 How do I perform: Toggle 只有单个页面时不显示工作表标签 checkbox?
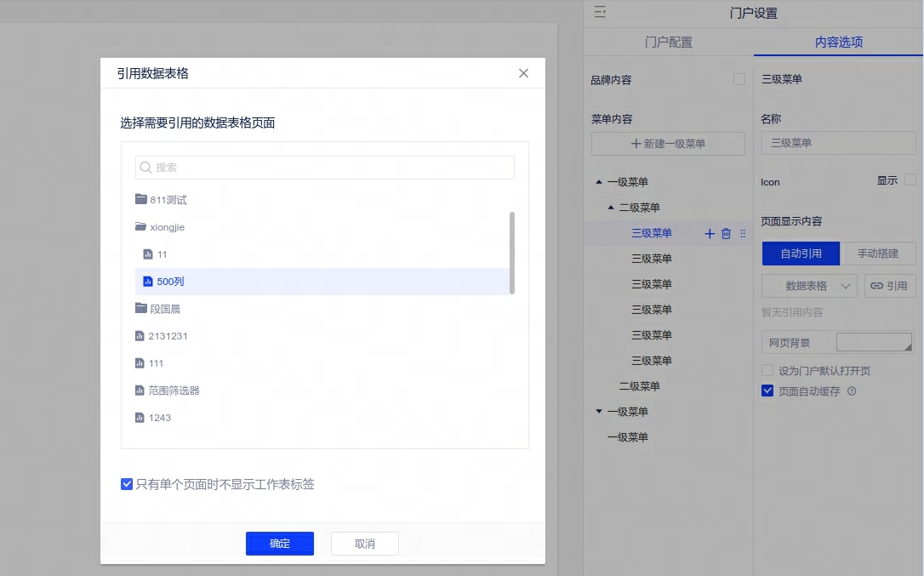[127, 484]
